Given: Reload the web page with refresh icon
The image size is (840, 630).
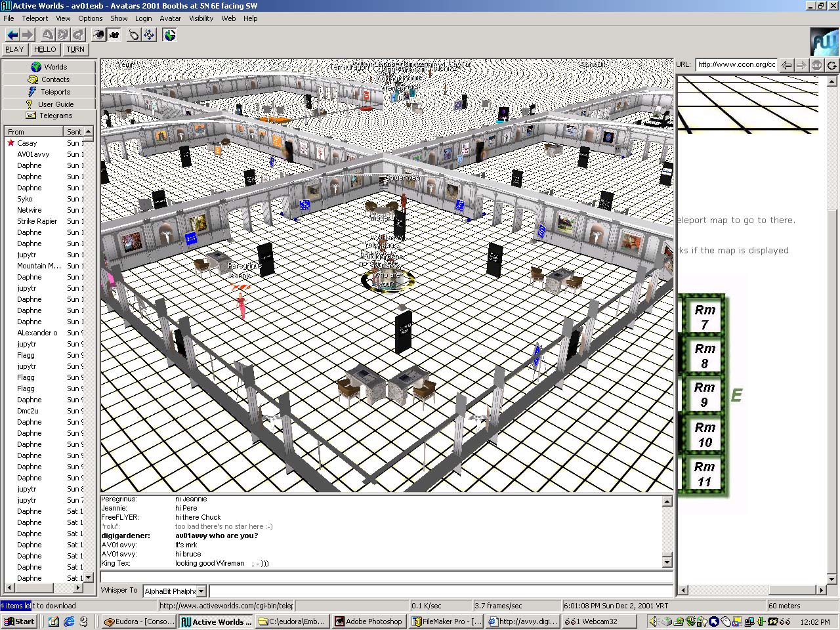Looking at the screenshot, I should click(x=831, y=65).
